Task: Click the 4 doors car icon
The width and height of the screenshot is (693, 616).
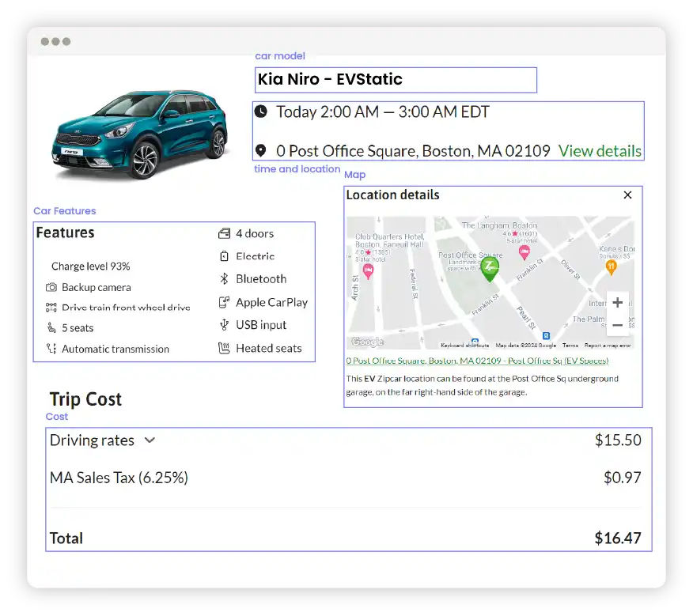Action: [x=225, y=233]
